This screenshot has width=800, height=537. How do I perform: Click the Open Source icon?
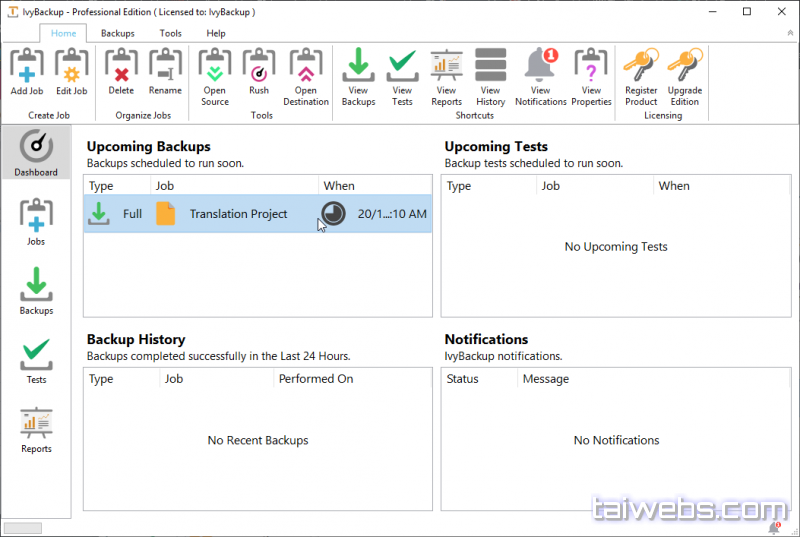[x=215, y=77]
